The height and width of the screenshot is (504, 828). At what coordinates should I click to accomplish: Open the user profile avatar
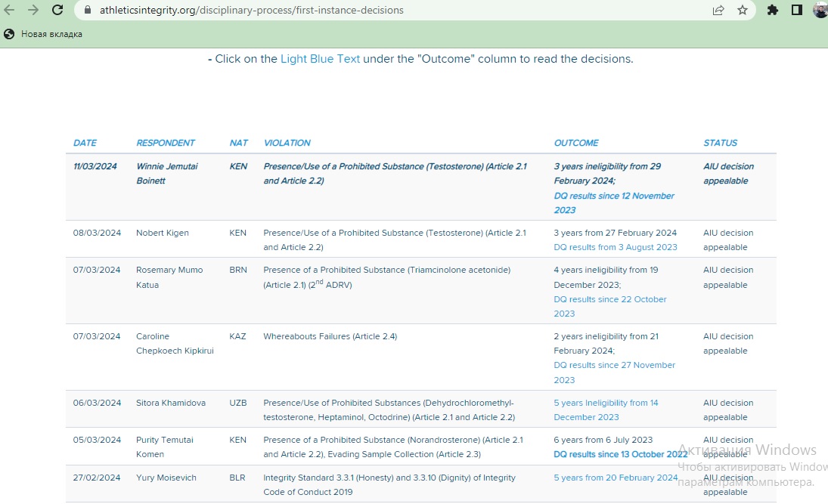coord(820,11)
